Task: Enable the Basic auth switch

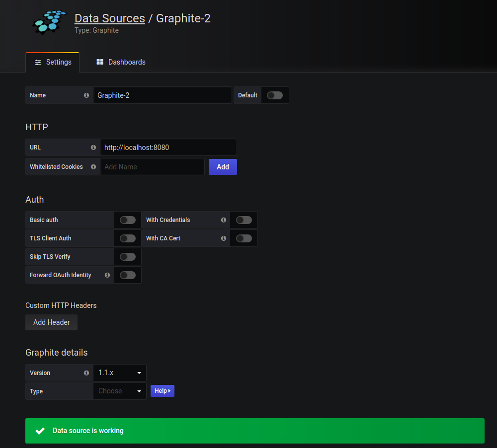Action: (128, 220)
